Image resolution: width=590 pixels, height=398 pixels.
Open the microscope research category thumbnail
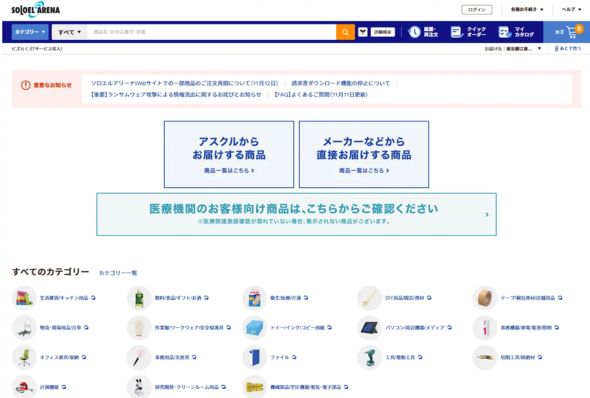coord(139,387)
